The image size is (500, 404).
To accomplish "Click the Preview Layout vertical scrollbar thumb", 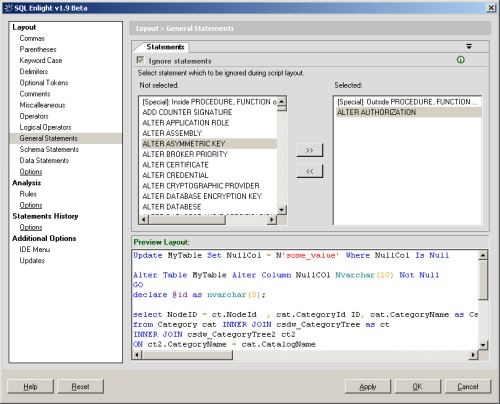I will tap(483, 280).
